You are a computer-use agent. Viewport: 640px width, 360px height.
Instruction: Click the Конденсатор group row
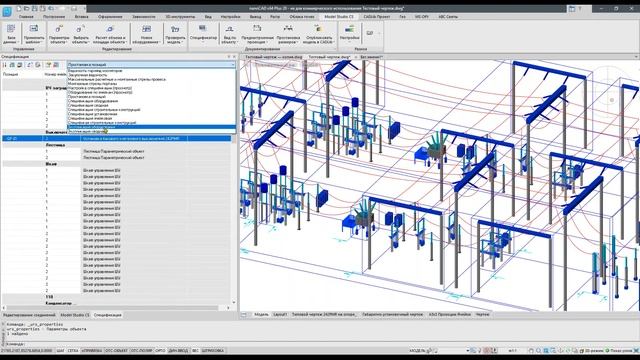(117, 304)
